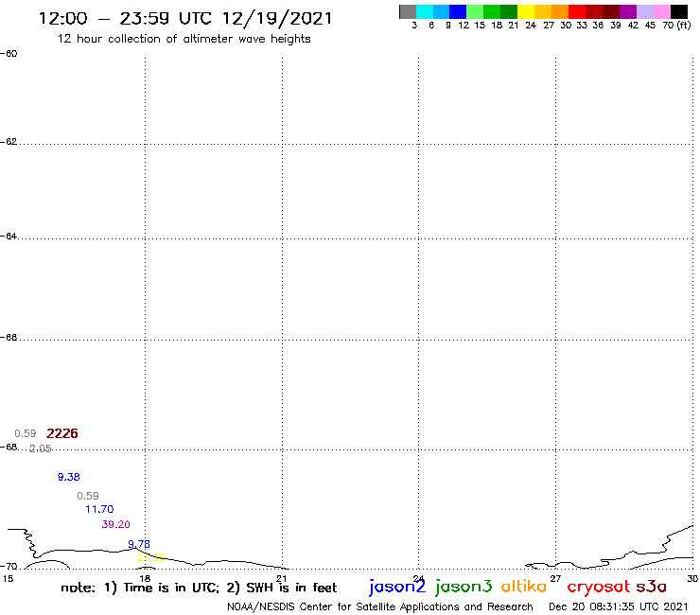
Task: Click the gray '0.59' above 11.70
Action: [x=88, y=496]
